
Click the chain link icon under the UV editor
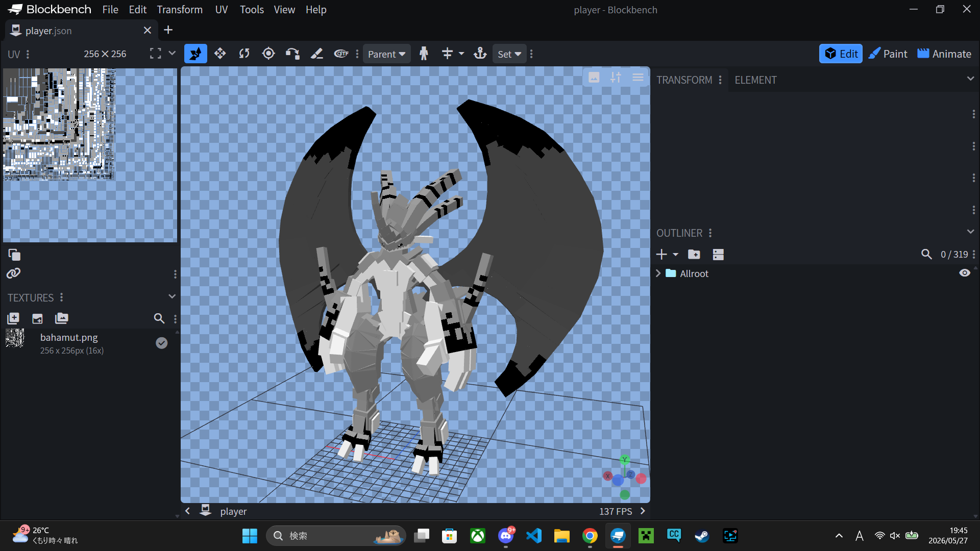pos(14,273)
